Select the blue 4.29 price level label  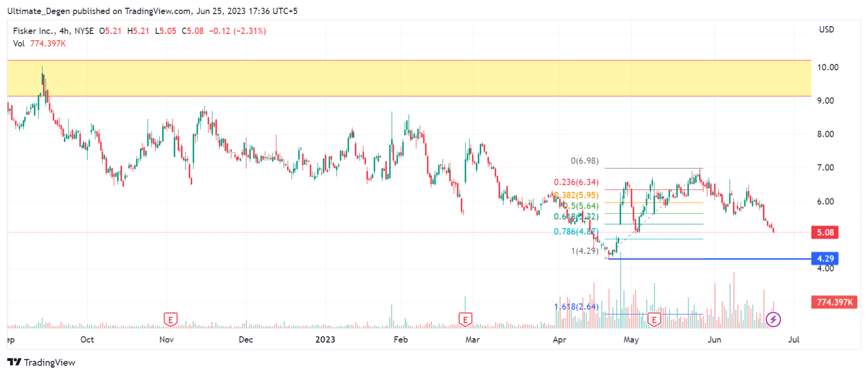(x=823, y=259)
